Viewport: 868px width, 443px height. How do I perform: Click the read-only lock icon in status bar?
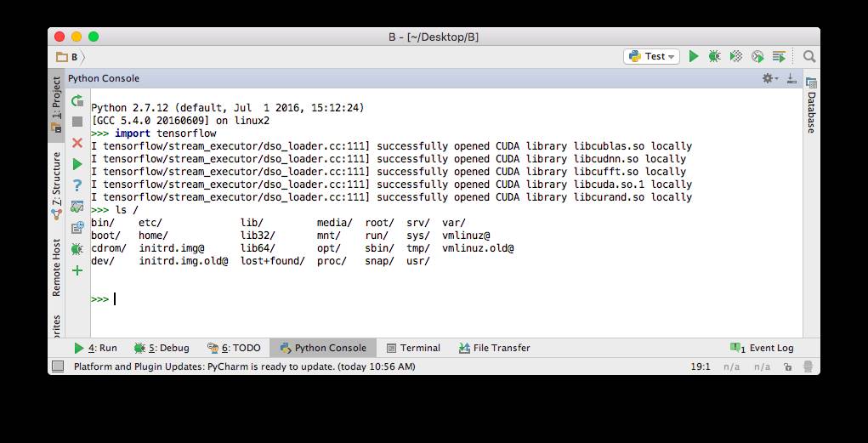(x=787, y=366)
